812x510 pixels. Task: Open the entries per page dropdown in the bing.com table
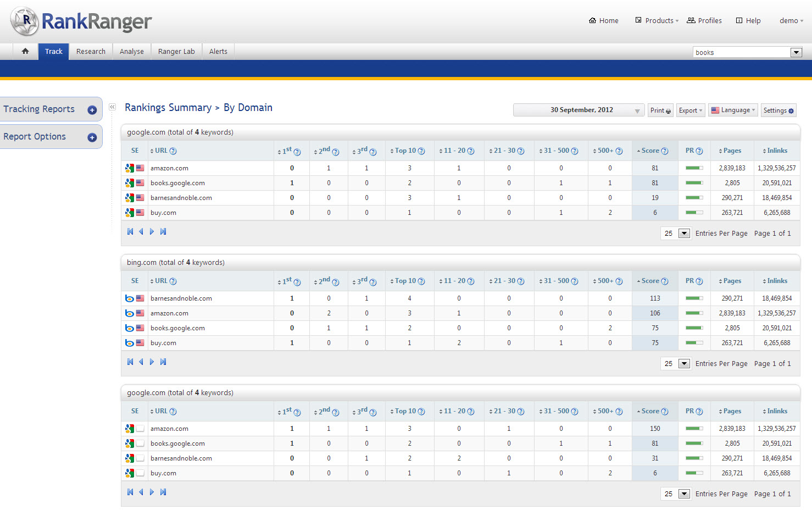684,364
